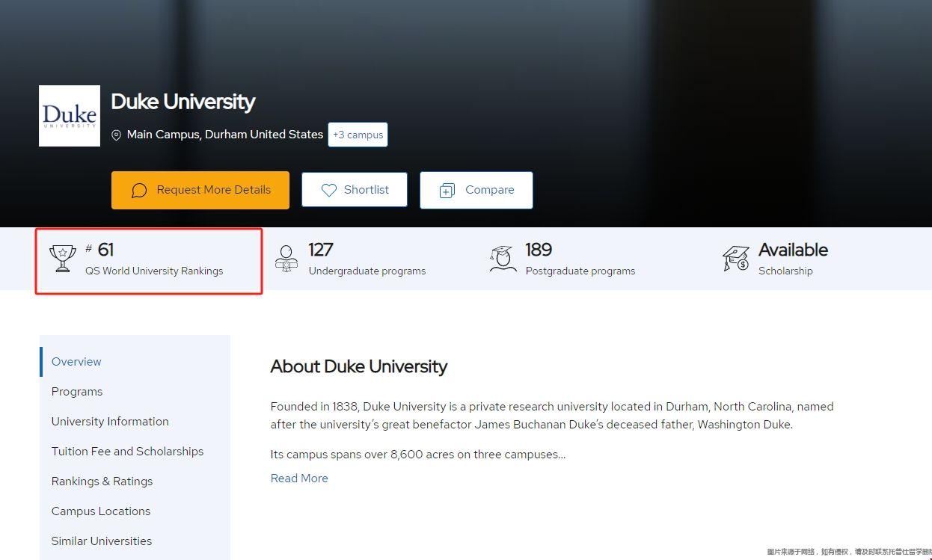Click the heart icon in Shortlist
Viewport: 932px width, 560px height.
tap(328, 191)
